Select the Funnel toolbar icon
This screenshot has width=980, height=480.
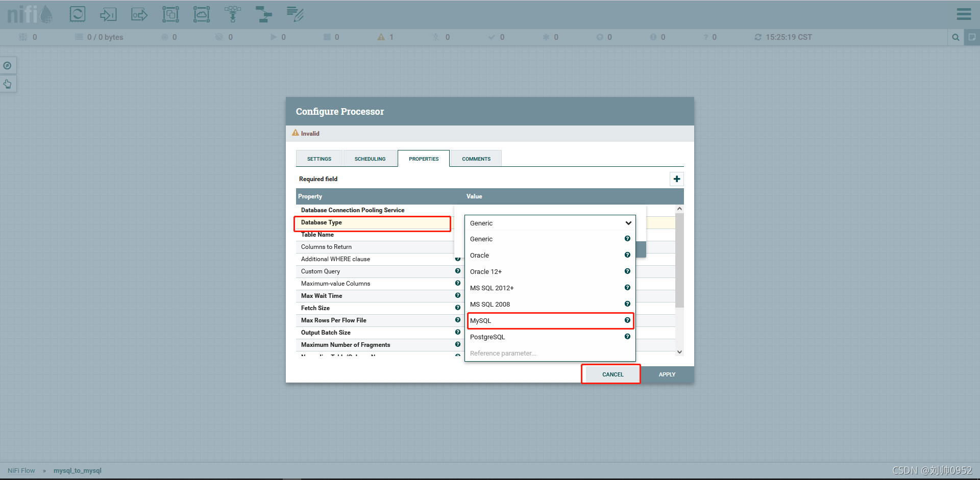pos(233,14)
